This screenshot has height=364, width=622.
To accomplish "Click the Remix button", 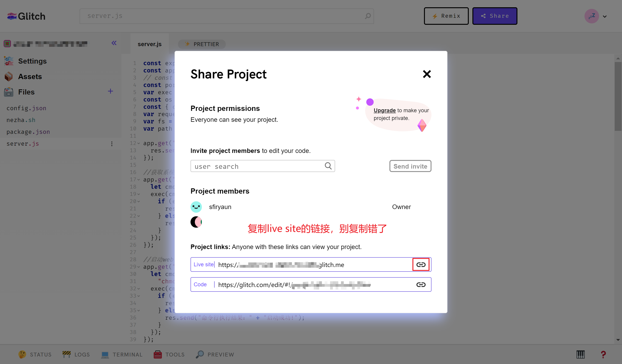I will click(x=446, y=16).
